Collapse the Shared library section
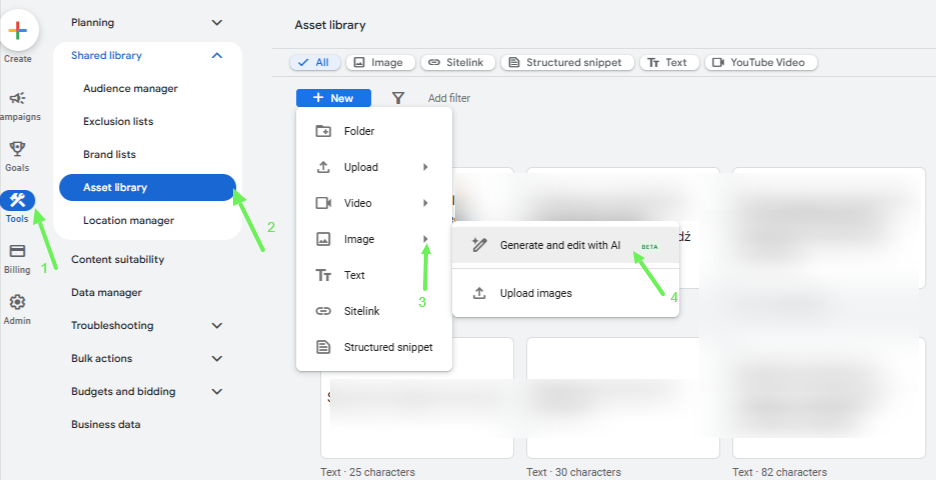The height and width of the screenshot is (480, 936). (x=217, y=56)
